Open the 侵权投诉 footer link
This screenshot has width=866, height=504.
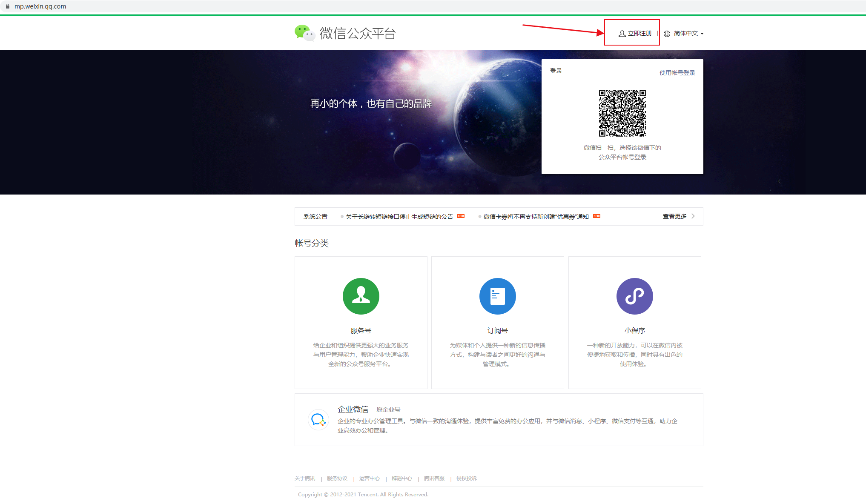pyautogui.click(x=467, y=478)
